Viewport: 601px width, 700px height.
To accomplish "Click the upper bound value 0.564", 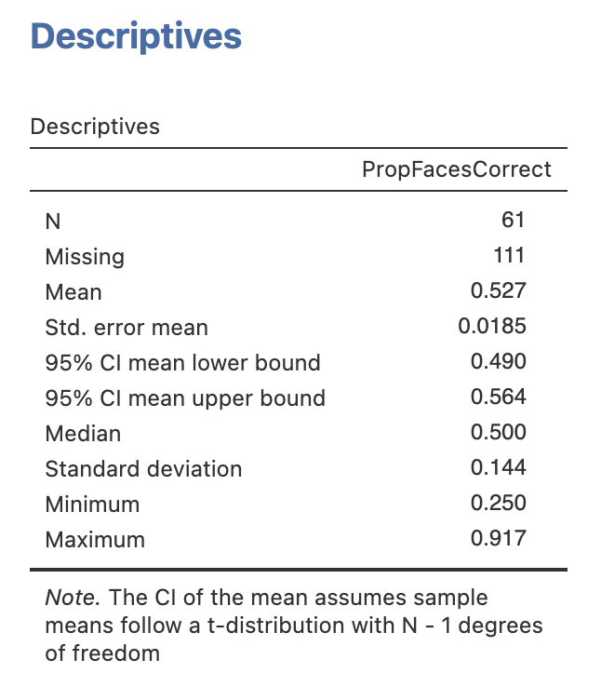I will pyautogui.click(x=499, y=397).
